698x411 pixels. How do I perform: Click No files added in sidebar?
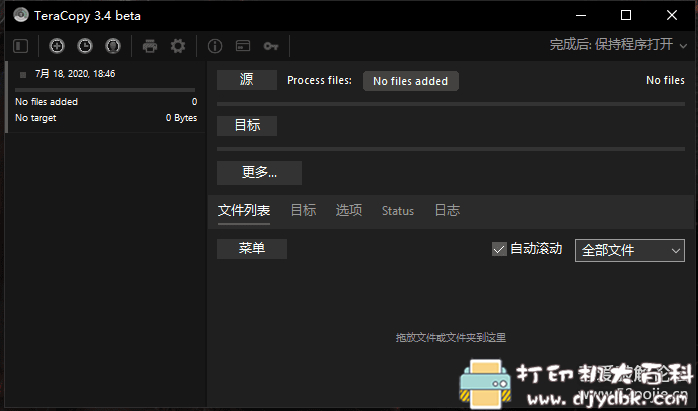[x=46, y=102]
